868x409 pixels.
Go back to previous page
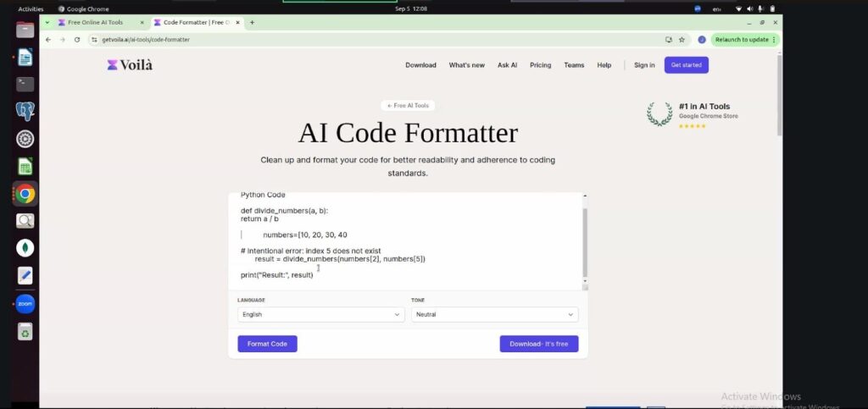48,40
